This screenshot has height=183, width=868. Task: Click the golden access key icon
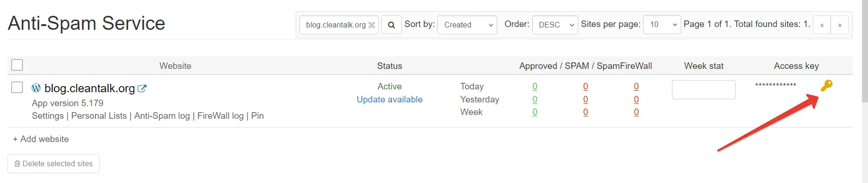(x=827, y=85)
